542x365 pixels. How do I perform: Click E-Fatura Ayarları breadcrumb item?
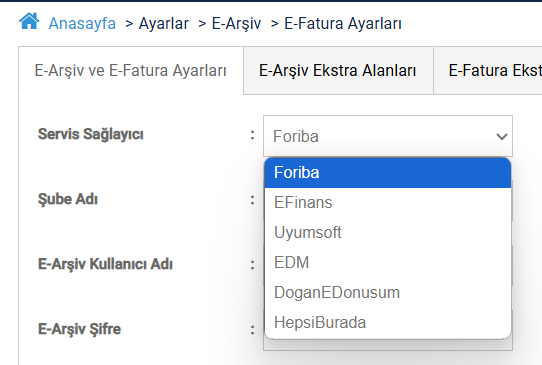click(x=343, y=24)
